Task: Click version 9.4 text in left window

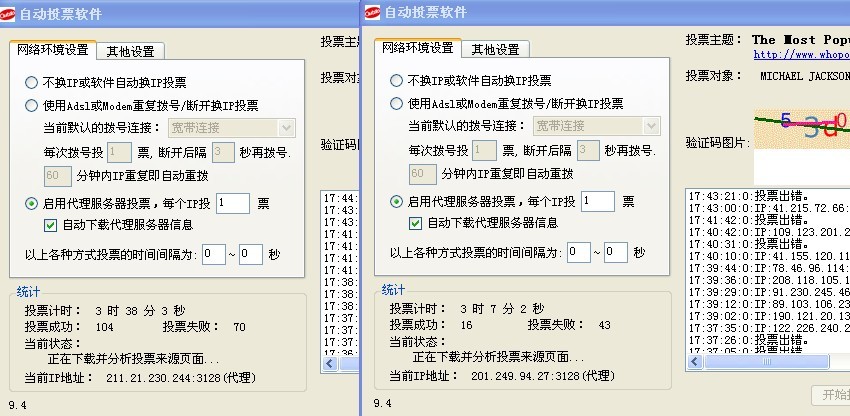Action: click(18, 405)
